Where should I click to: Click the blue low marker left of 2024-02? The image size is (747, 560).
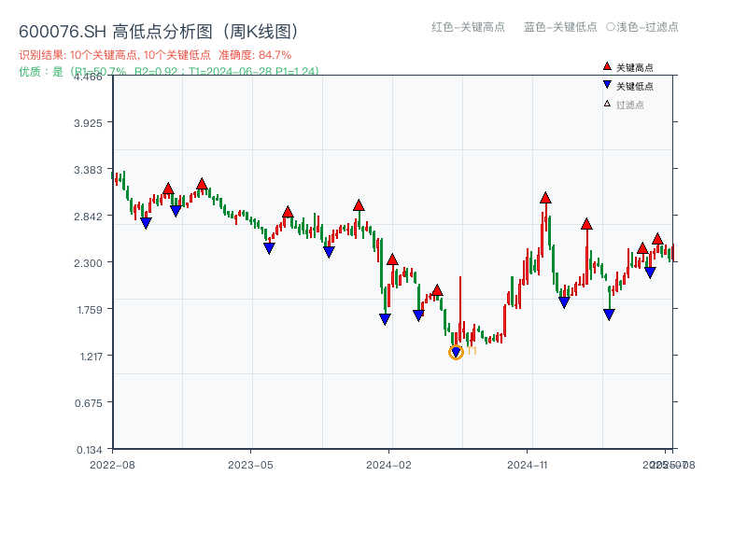[x=385, y=319]
